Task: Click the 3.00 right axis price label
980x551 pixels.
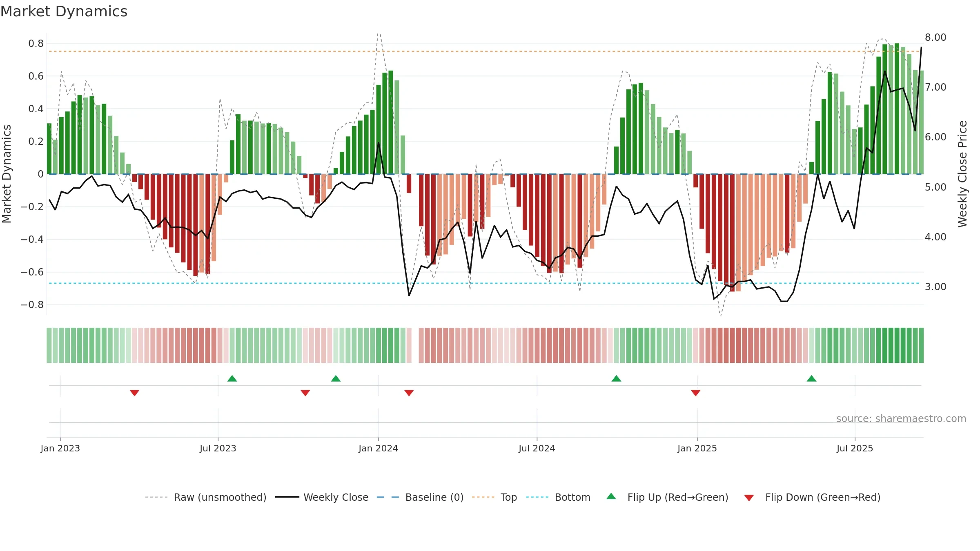Action: [x=935, y=287]
